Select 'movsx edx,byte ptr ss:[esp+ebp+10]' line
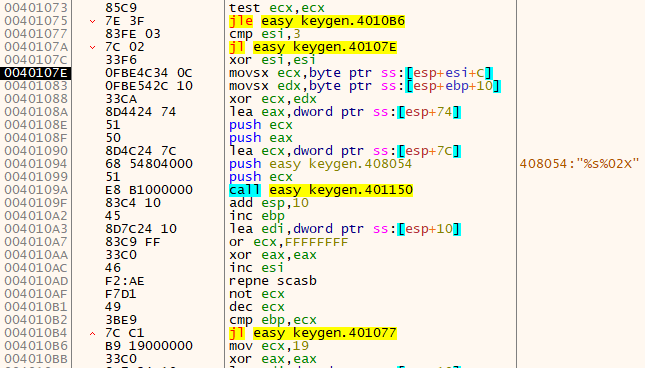Viewport: 645px width, 368px height. point(365,86)
